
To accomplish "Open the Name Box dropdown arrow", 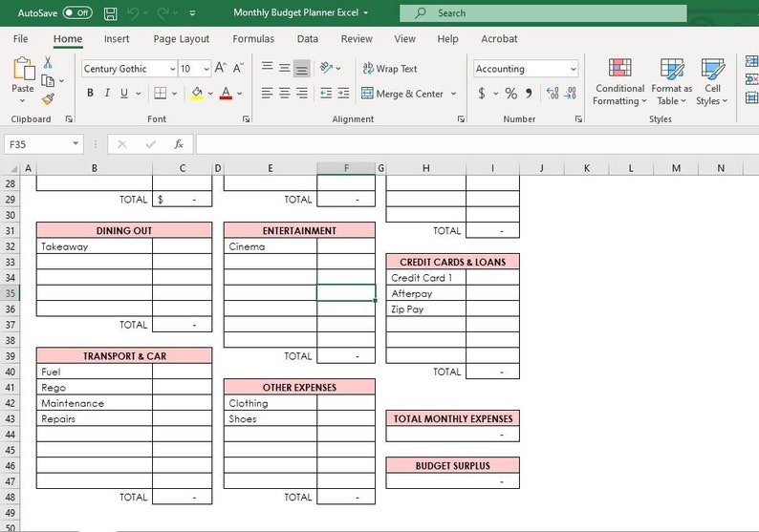I will click(x=76, y=143).
